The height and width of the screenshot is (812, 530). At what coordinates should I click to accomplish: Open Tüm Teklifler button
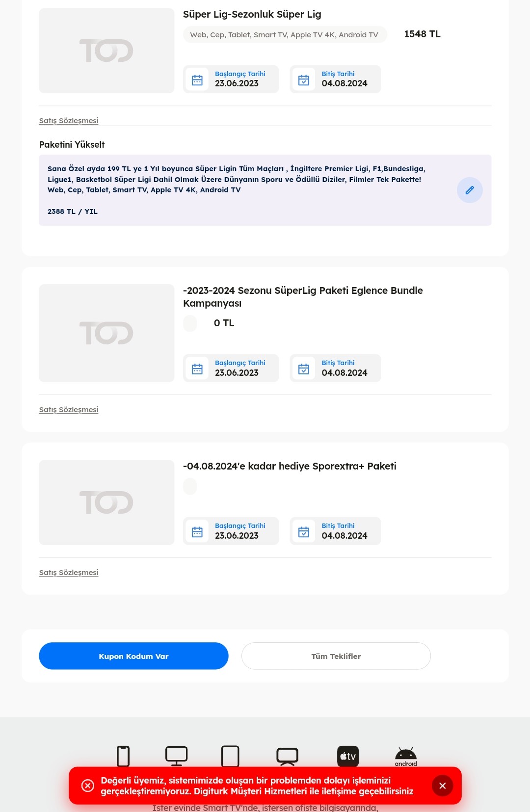coord(336,656)
